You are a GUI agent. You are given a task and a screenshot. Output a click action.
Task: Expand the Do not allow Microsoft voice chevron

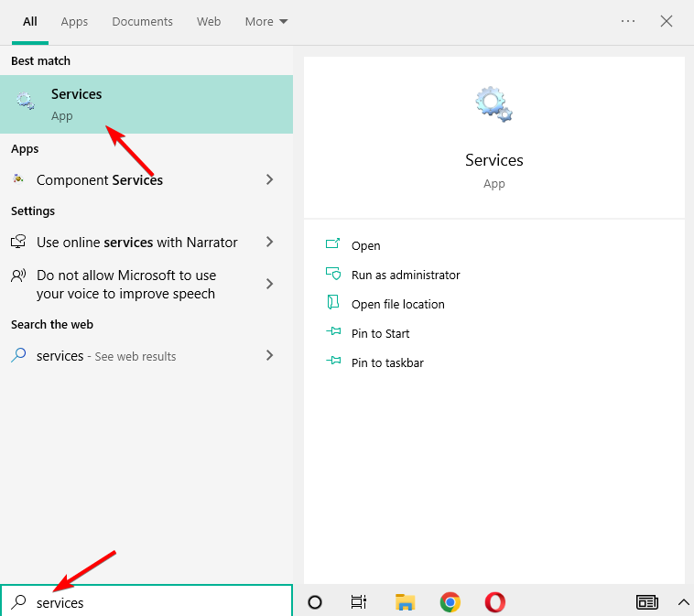click(x=269, y=284)
